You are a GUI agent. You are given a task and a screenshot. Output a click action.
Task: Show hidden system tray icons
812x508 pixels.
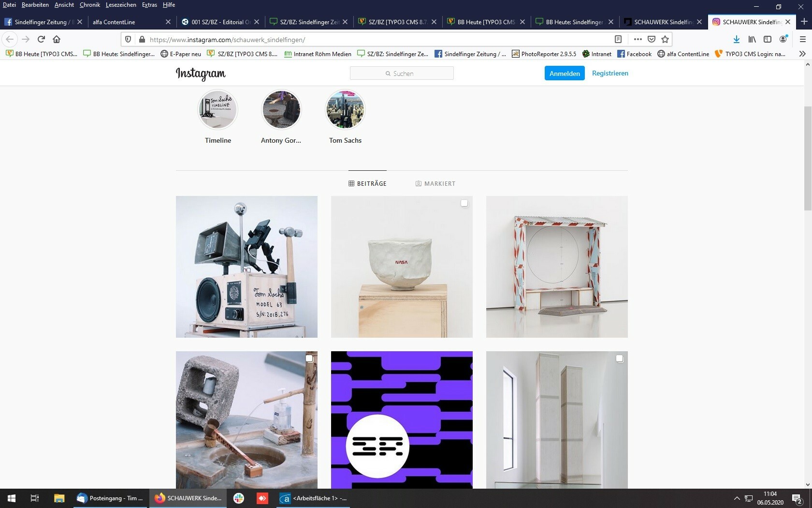point(737,498)
